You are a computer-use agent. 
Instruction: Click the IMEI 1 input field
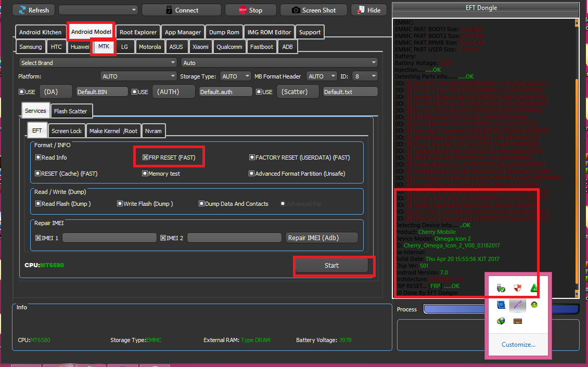click(109, 238)
